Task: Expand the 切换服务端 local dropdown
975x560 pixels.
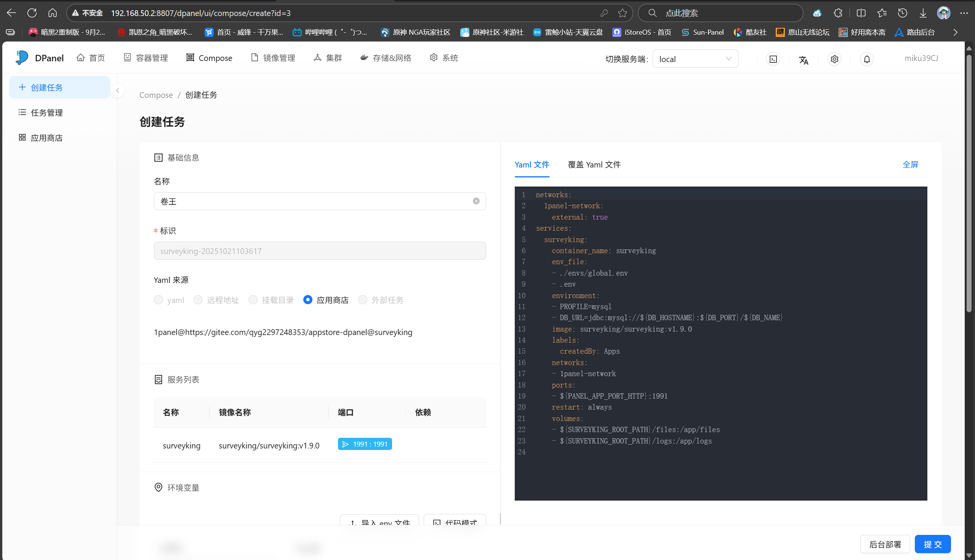Action: pyautogui.click(x=695, y=59)
